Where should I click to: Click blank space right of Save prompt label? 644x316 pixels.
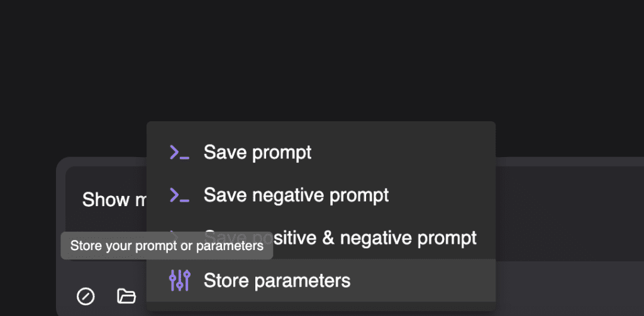coord(402,152)
